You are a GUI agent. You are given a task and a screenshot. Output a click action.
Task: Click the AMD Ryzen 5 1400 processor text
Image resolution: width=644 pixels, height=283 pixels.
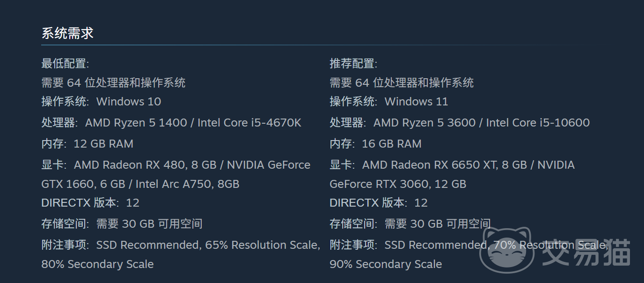click(x=136, y=123)
